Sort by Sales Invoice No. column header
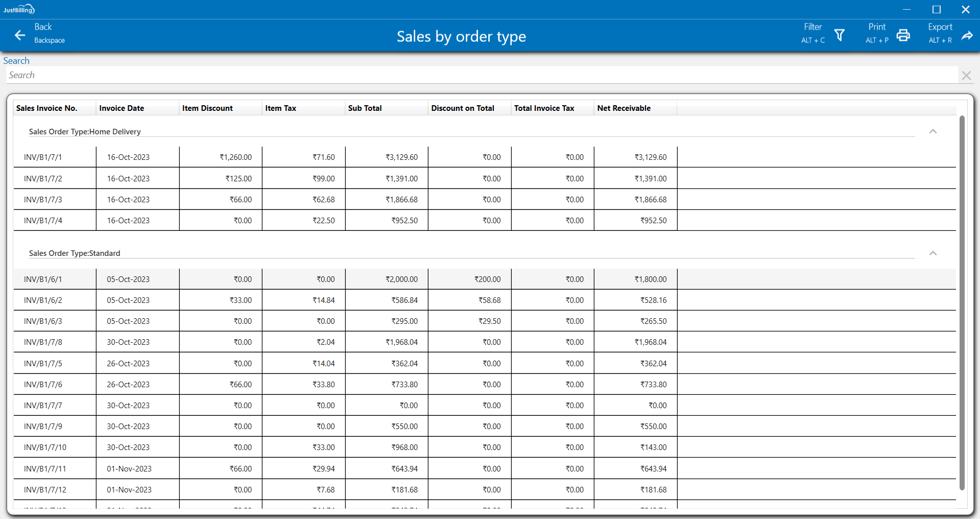This screenshot has width=980, height=519. point(47,108)
